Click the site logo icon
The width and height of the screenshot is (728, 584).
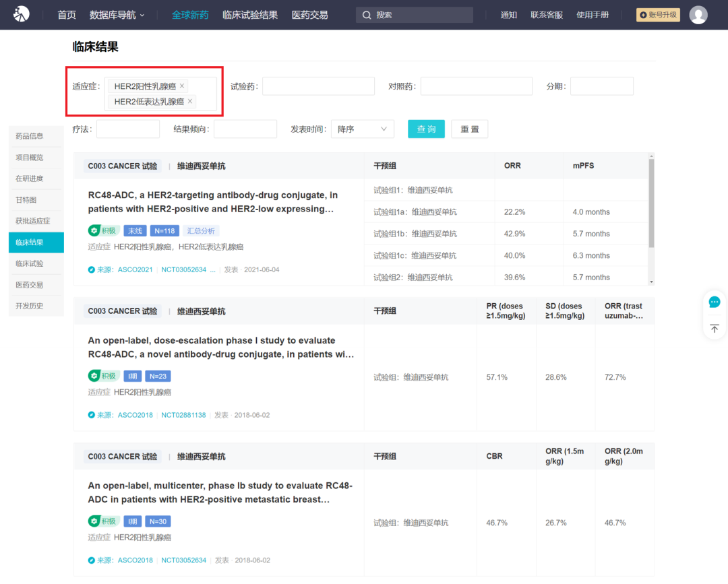tap(21, 14)
